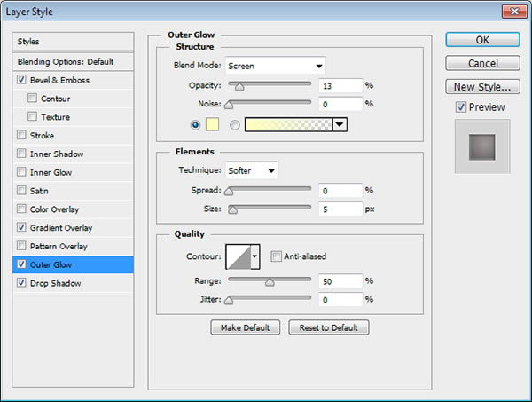Click the Contour curve thumbnail
The height and width of the screenshot is (402, 532).
coord(239,256)
